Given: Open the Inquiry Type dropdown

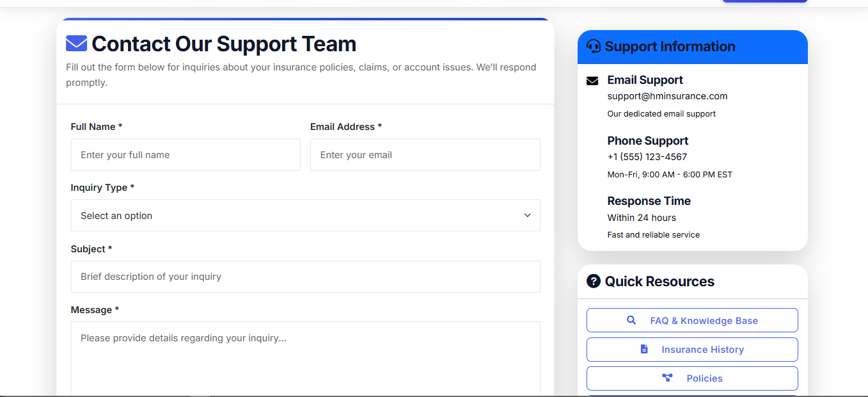Looking at the screenshot, I should click(x=305, y=215).
